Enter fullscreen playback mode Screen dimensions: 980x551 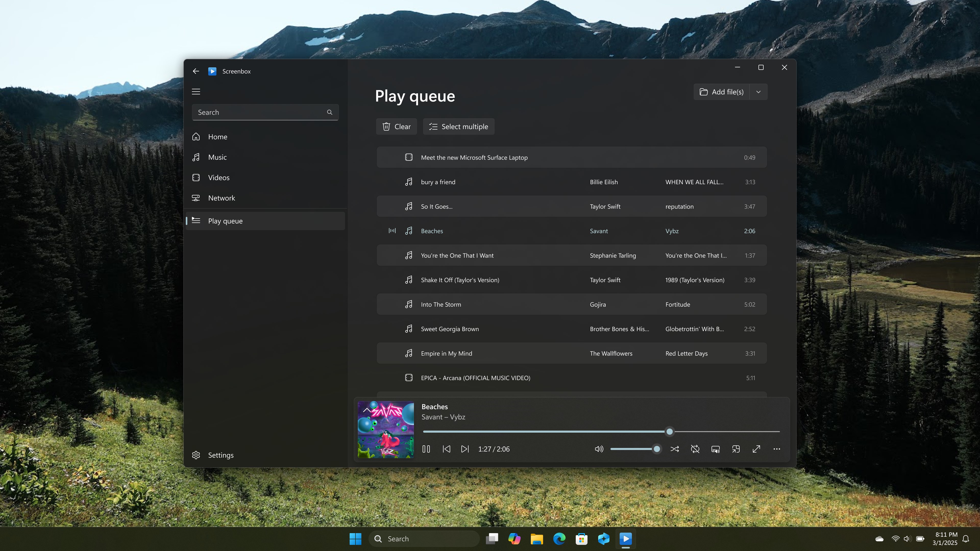(x=756, y=449)
